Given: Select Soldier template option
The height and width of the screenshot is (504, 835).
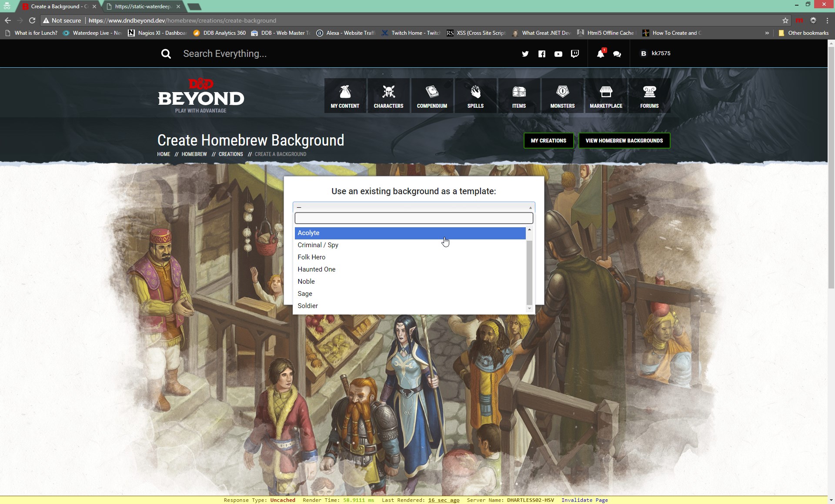Looking at the screenshot, I should [x=410, y=306].
